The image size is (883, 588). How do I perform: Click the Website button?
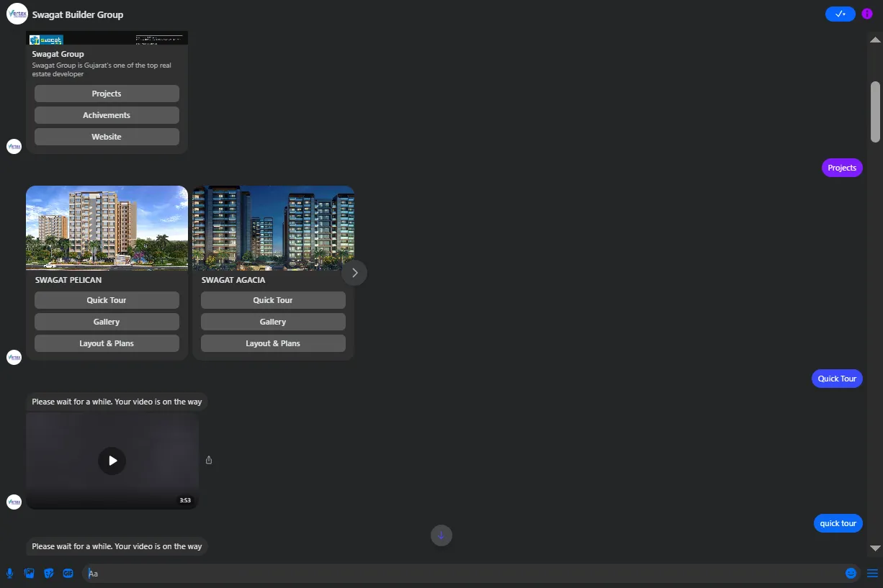[107, 137]
